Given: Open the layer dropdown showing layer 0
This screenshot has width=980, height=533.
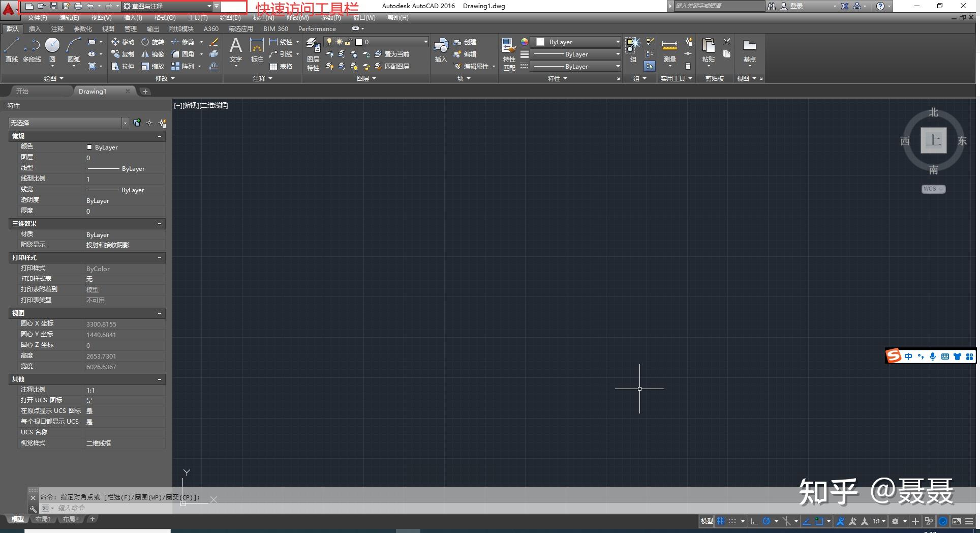Looking at the screenshot, I should pos(377,42).
